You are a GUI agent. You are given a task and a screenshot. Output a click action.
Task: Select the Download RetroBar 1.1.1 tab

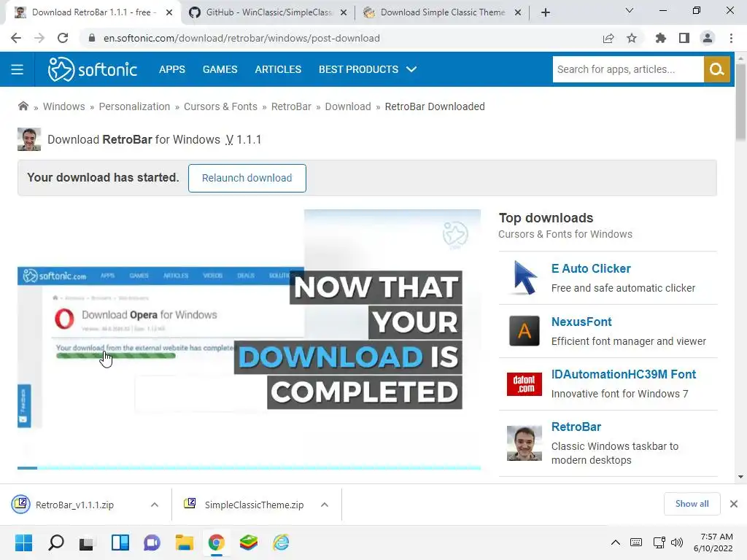(x=93, y=12)
